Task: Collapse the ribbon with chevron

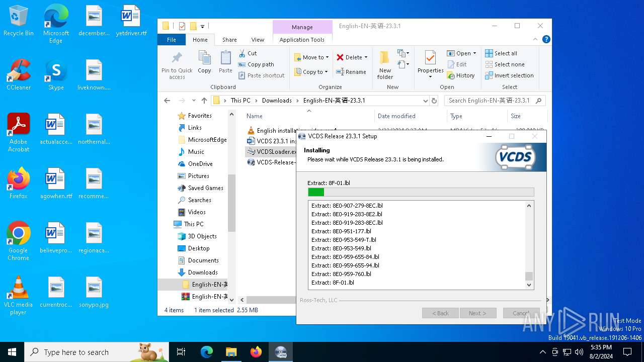Action: click(x=536, y=39)
